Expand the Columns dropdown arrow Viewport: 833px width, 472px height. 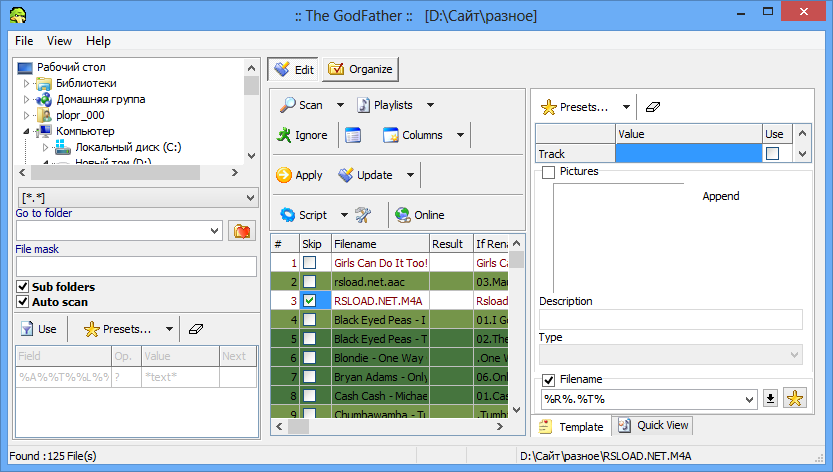coord(460,135)
